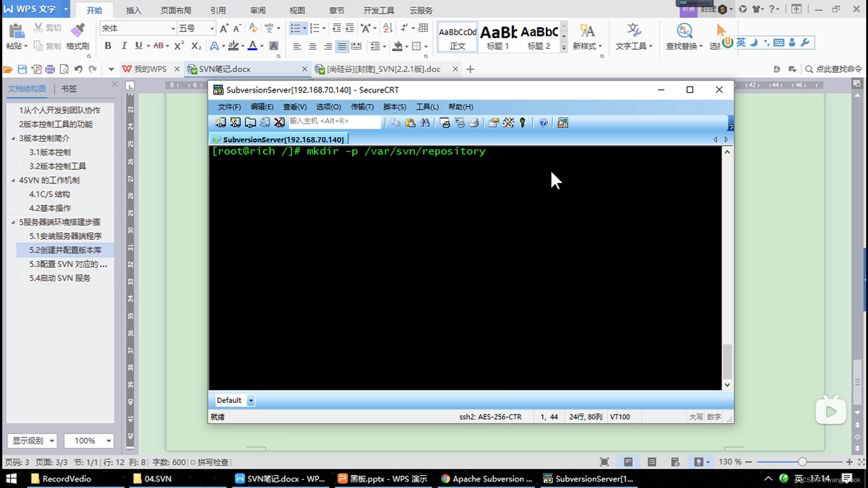This screenshot has height=488, width=868.
Task: Switch to the 页面布局 ribbon tab
Action: (176, 10)
